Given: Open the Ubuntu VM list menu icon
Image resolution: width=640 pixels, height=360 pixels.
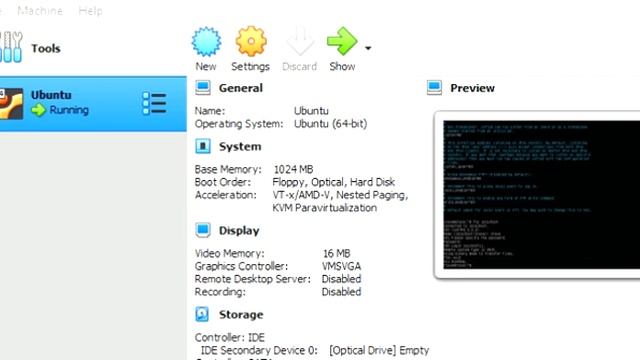Looking at the screenshot, I should coord(154,103).
